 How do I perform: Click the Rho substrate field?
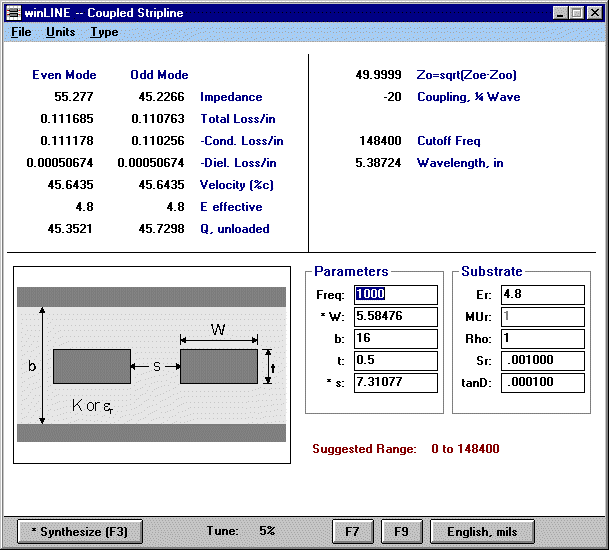tap(541, 339)
